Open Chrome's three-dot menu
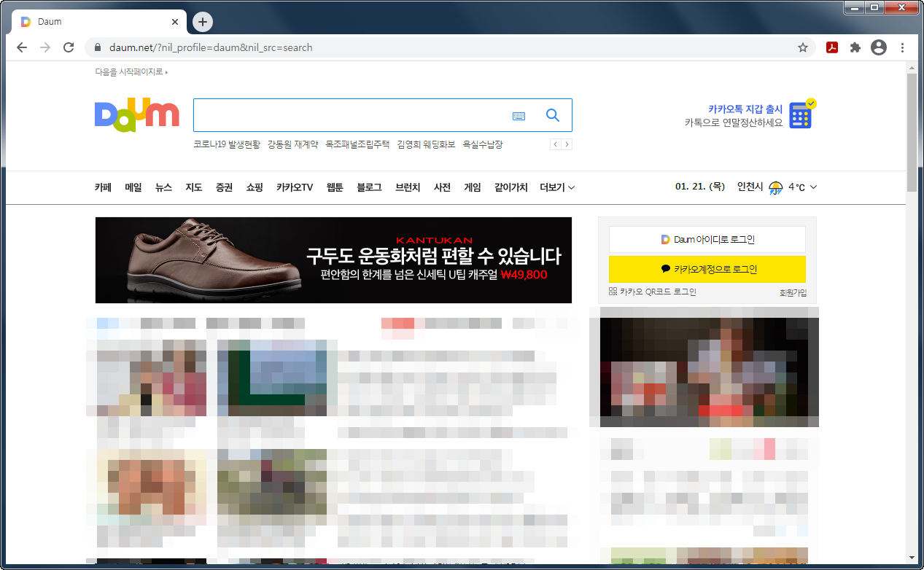 click(x=902, y=47)
